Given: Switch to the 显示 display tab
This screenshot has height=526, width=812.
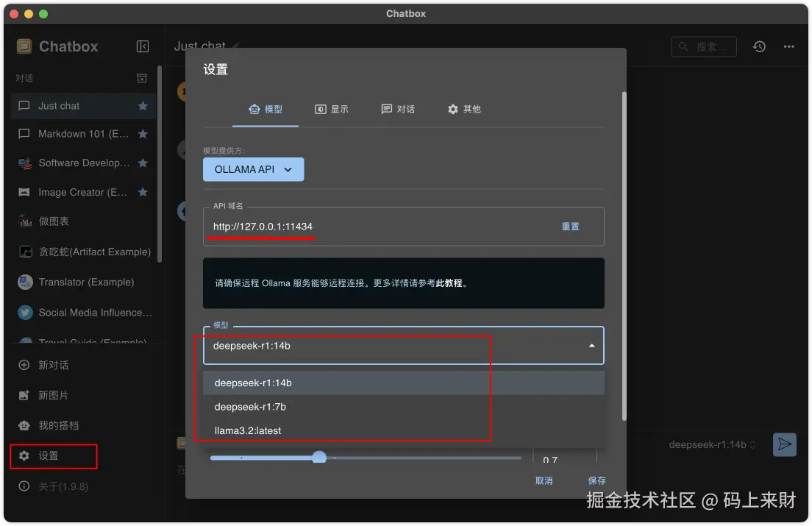Looking at the screenshot, I should (332, 109).
